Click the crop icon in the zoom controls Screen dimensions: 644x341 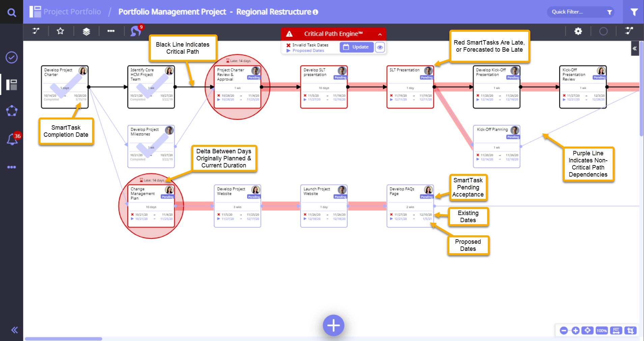click(630, 331)
